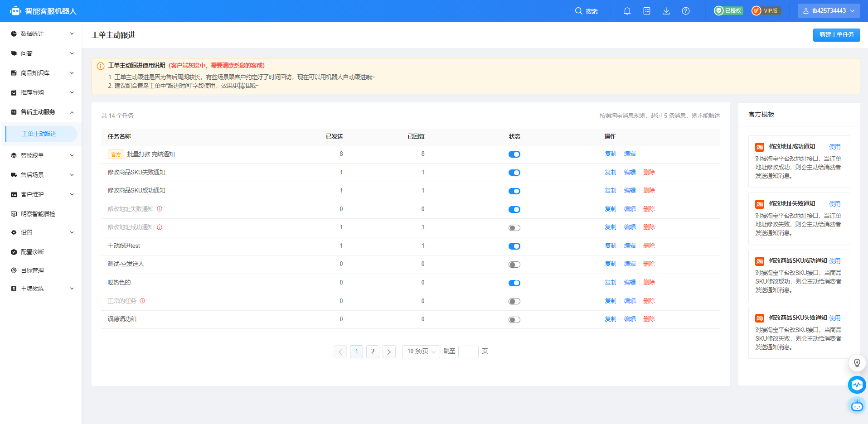Toggle status switch for 主动跟进test
This screenshot has width=868, height=424.
click(x=514, y=246)
